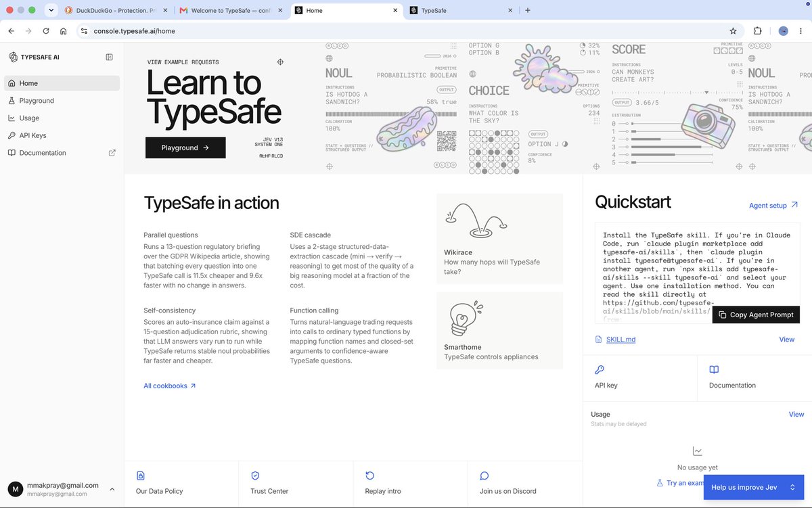Click the browser profile avatar
This screenshot has height=508, width=812.
(x=784, y=30)
